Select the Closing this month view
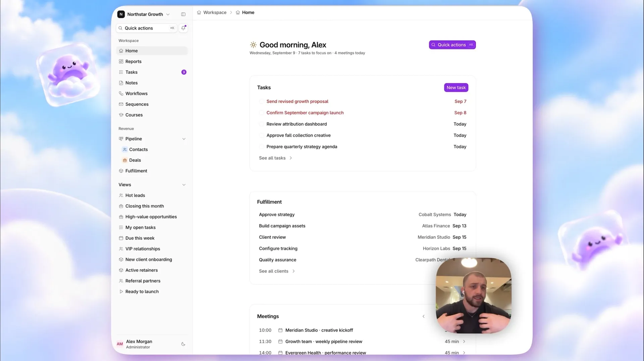This screenshot has height=361, width=644. [x=152, y=206]
